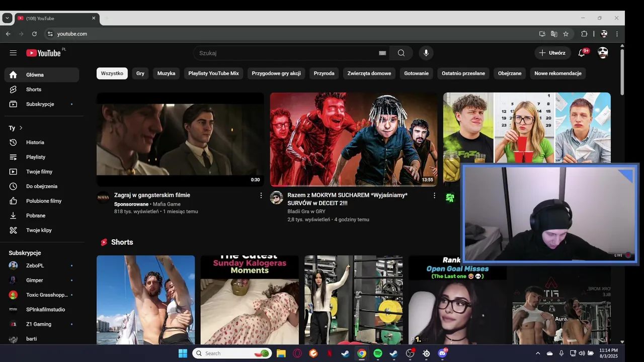Viewport: 644px width, 362px height.
Task: Click the Utwórz create button
Action: [552, 53]
